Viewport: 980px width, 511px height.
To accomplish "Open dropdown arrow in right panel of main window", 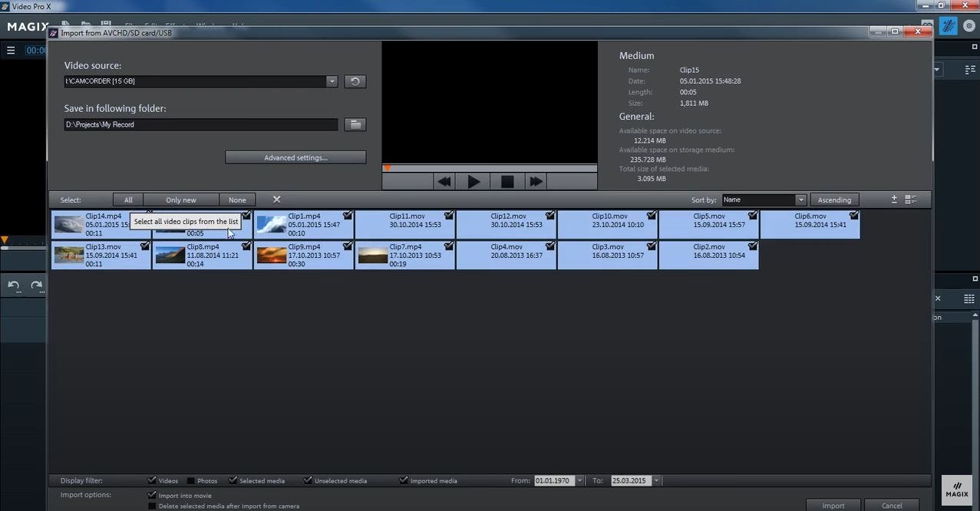I will coord(937,70).
